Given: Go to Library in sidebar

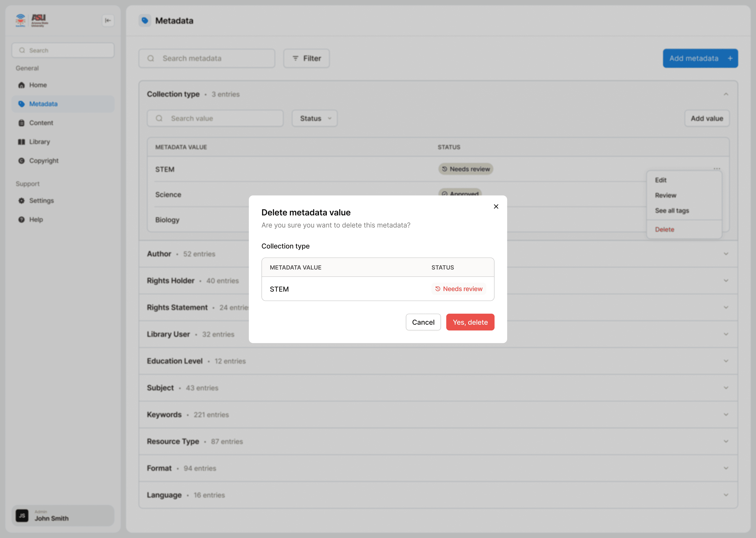Looking at the screenshot, I should point(39,142).
